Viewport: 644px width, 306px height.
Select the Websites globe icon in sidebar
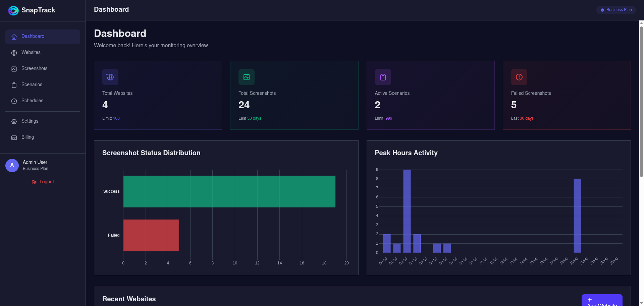[14, 53]
